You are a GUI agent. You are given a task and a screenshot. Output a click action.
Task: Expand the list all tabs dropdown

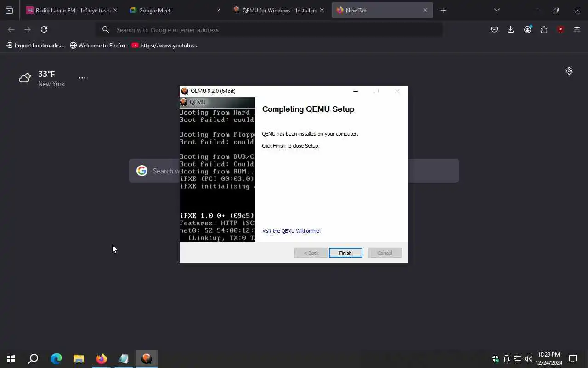coord(497,10)
